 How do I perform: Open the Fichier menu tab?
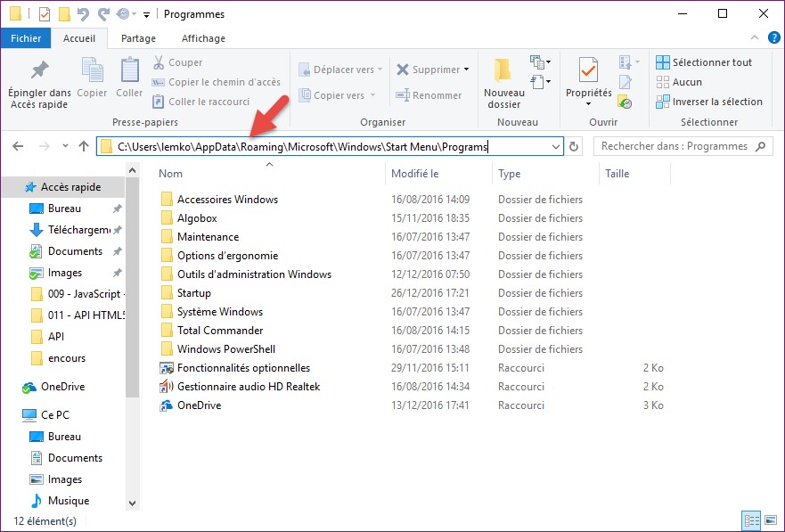pyautogui.click(x=26, y=38)
